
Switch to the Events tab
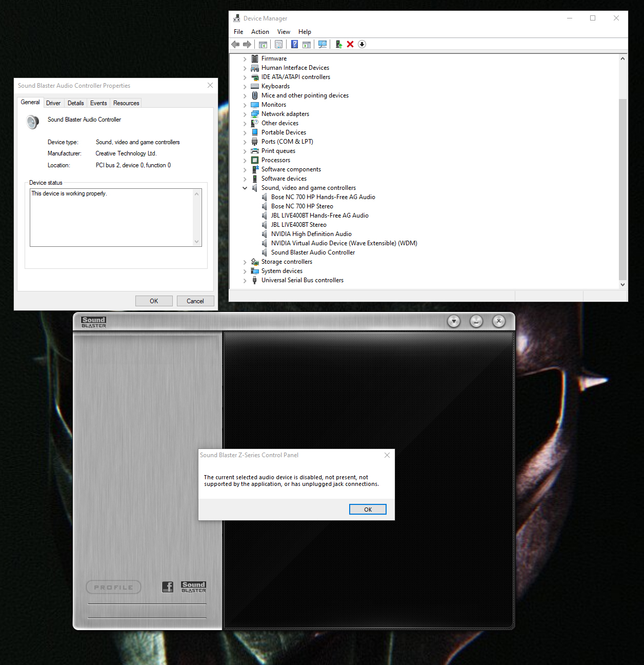tap(98, 103)
